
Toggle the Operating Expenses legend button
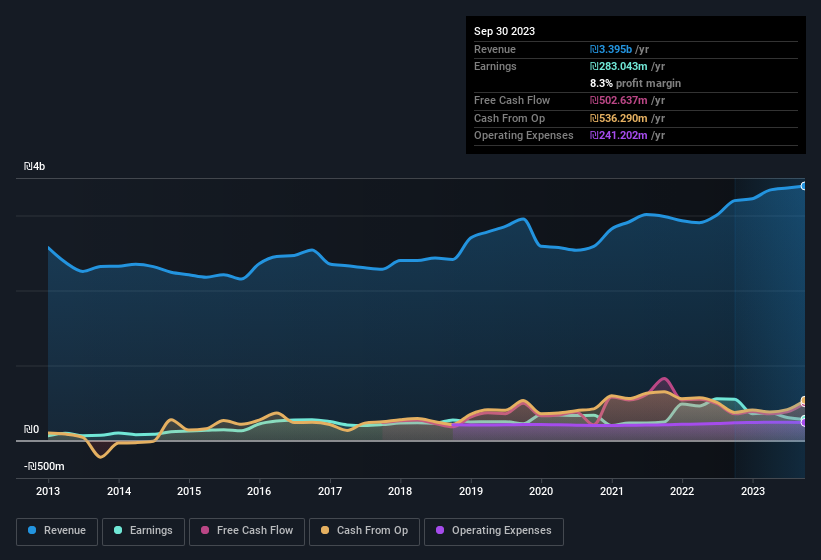click(x=493, y=531)
